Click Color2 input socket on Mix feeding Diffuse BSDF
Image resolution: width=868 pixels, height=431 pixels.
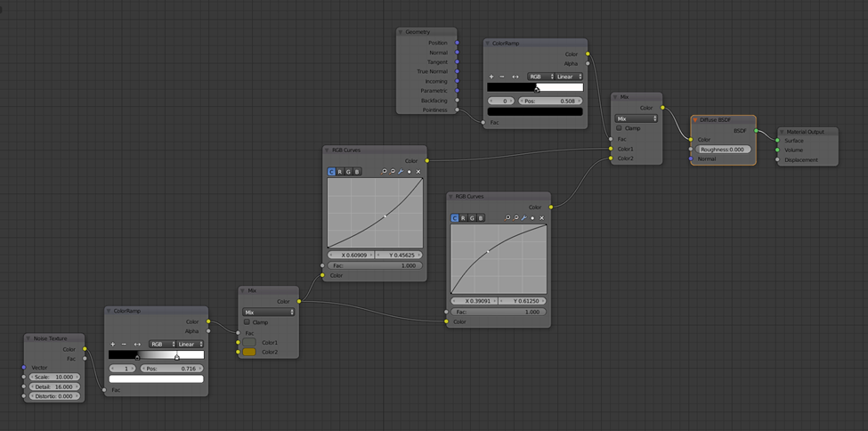pos(611,159)
